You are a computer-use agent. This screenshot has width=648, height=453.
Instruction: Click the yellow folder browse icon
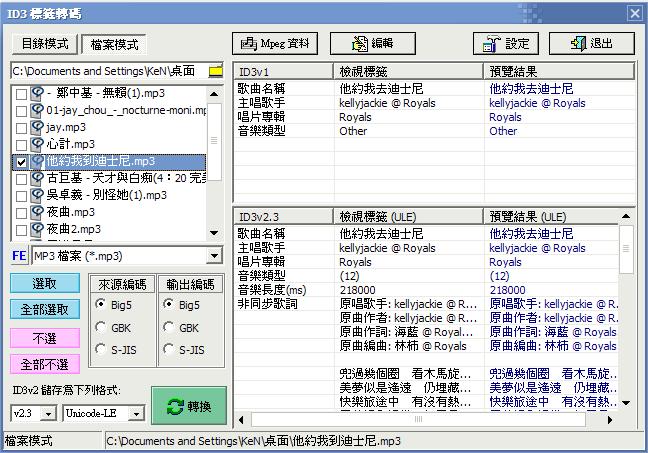(x=215, y=72)
